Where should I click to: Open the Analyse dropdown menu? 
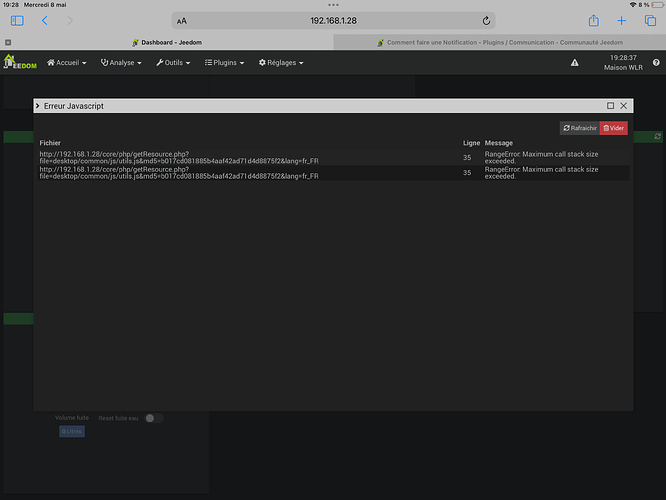121,62
